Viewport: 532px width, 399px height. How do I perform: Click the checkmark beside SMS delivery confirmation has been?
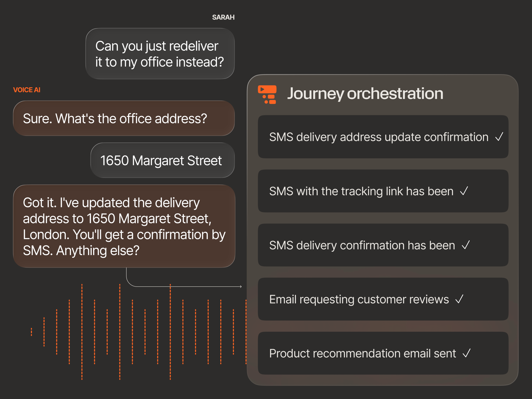pyautogui.click(x=466, y=245)
